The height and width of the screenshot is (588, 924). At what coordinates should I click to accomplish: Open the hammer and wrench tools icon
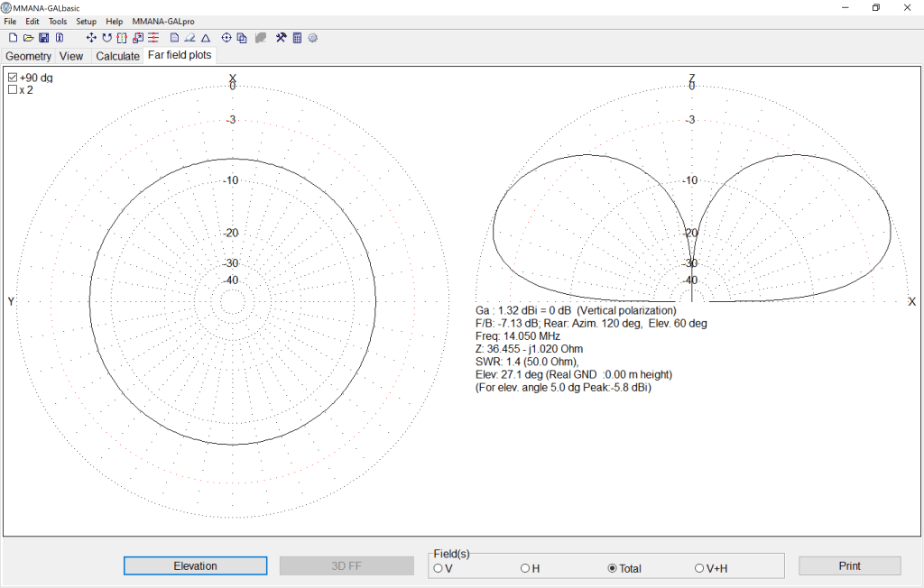[281, 38]
